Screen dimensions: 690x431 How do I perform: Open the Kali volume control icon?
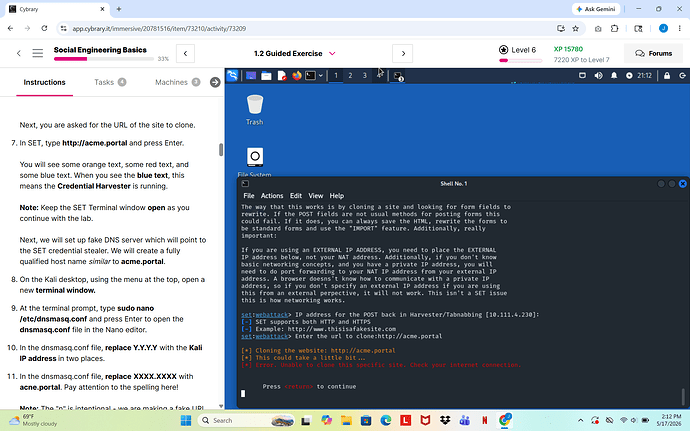598,76
